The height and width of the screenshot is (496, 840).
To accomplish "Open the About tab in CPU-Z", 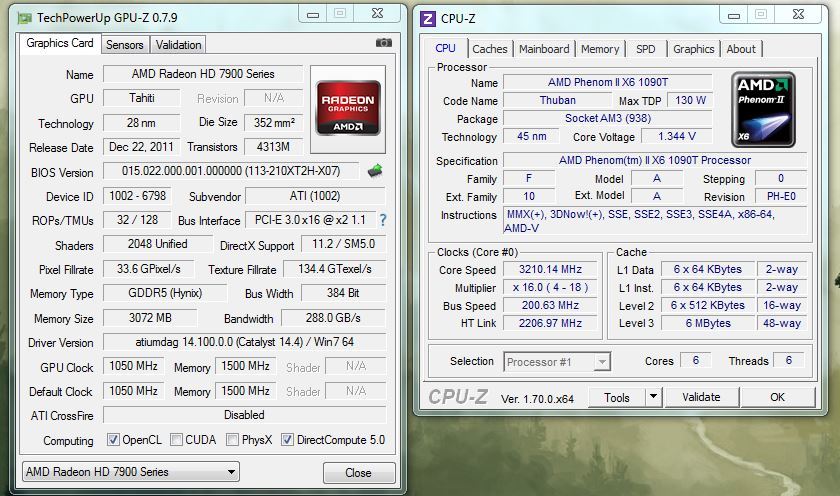I will 741,49.
